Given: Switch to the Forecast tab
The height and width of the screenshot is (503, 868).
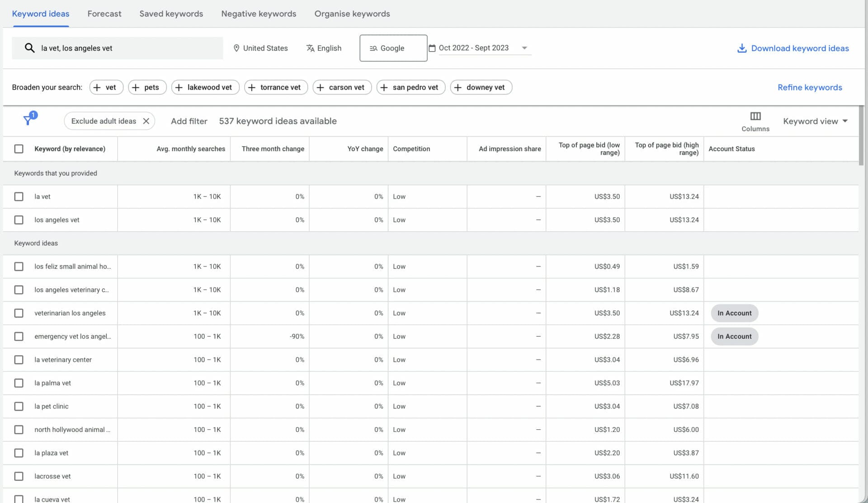Looking at the screenshot, I should [x=104, y=14].
